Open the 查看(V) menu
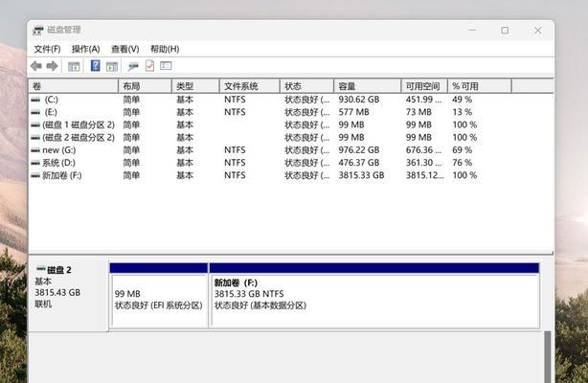Viewport: 588px width, 383px height. point(125,49)
